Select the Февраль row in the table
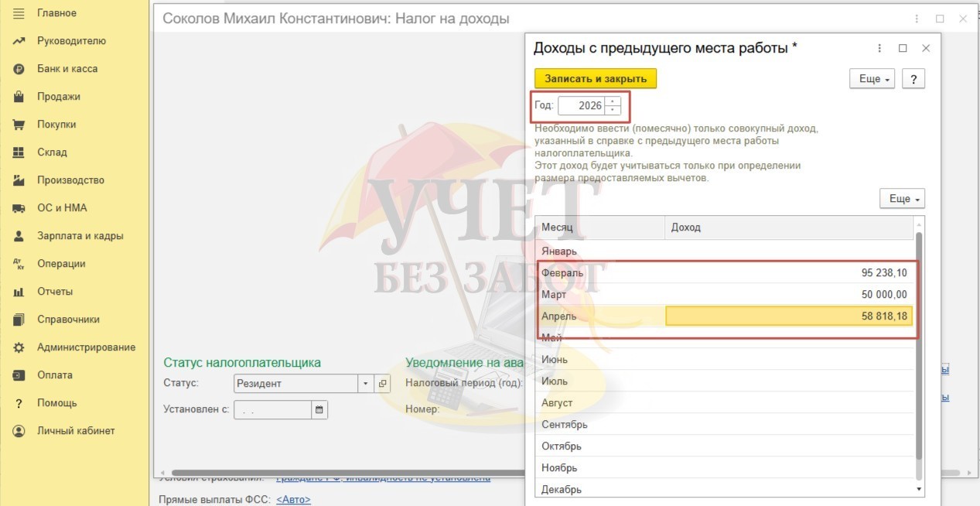This screenshot has width=980, height=506. (x=600, y=273)
